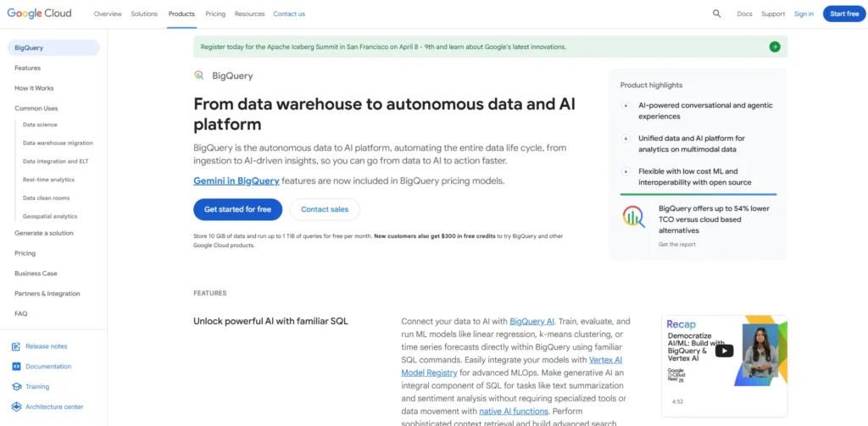Image resolution: width=868 pixels, height=426 pixels.
Task: Click the Release notes icon
Action: pos(16,346)
